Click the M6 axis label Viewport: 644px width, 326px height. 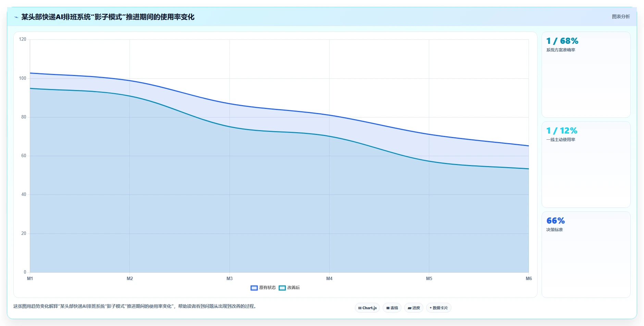(529, 278)
